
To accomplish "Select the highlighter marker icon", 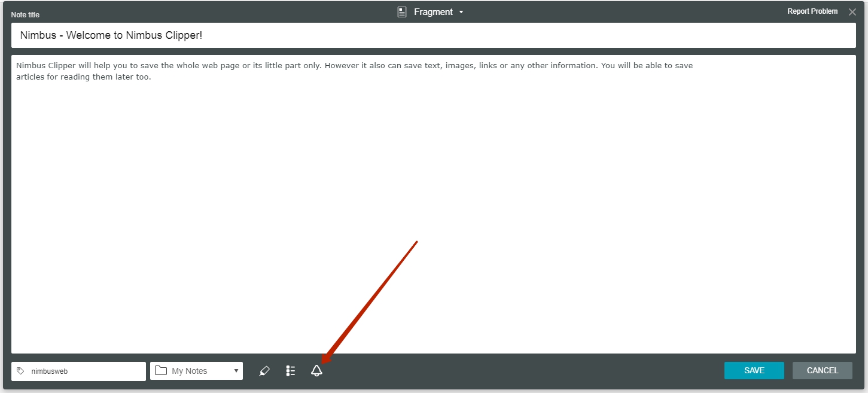I will pos(264,371).
